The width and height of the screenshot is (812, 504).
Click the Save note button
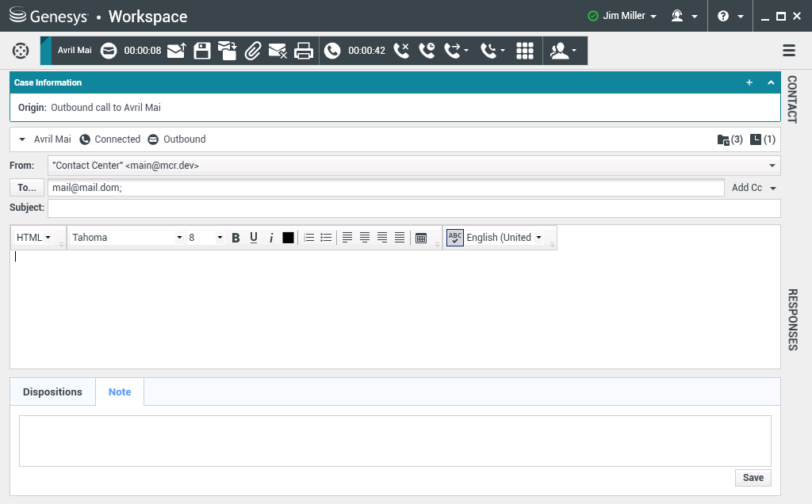point(753,478)
